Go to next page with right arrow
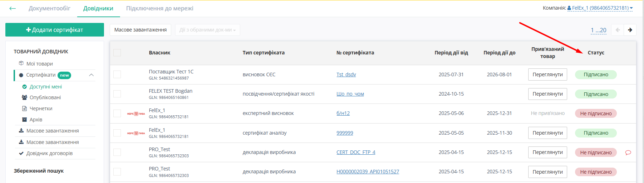 [x=630, y=30]
